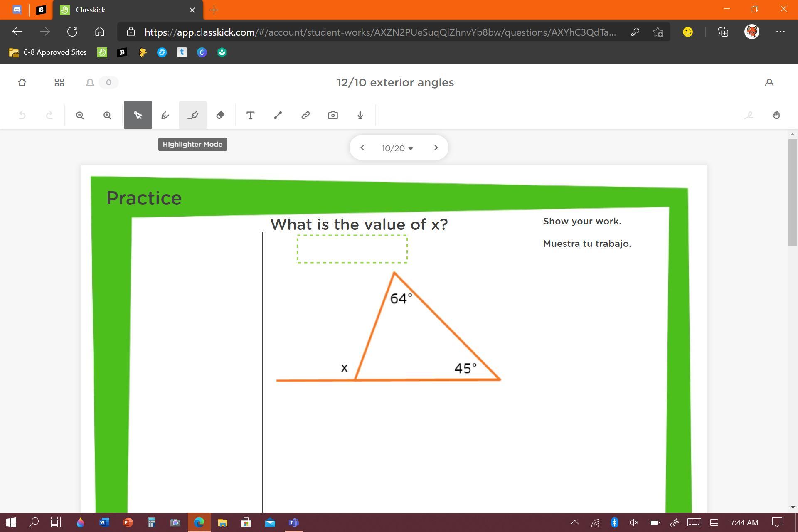The height and width of the screenshot is (532, 798).
Task: Go to the next slide arrow
Action: click(436, 148)
